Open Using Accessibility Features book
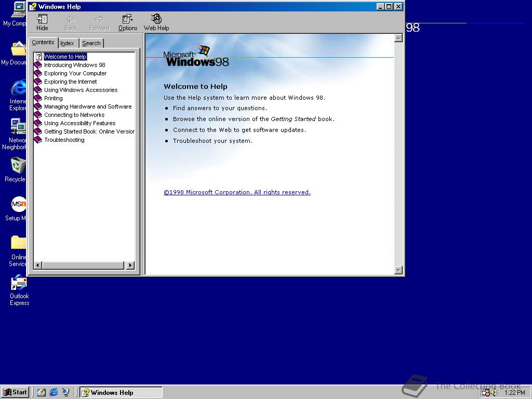Image resolution: width=532 pixels, height=399 pixels. 79,123
